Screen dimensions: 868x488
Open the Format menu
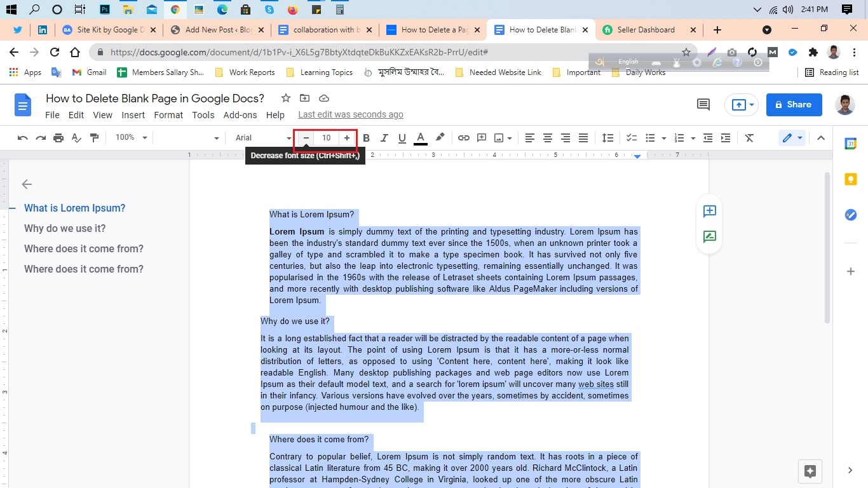pyautogui.click(x=168, y=115)
